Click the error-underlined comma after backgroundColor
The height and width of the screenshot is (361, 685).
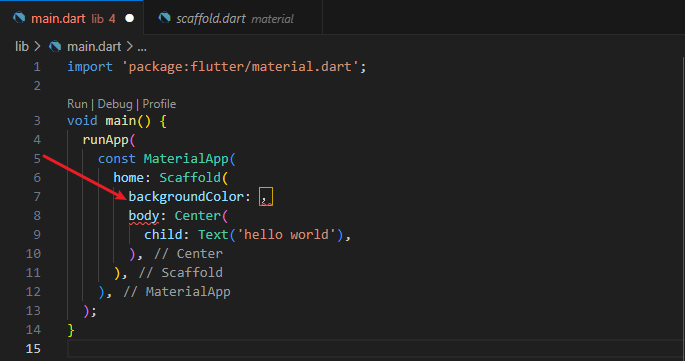pos(266,198)
